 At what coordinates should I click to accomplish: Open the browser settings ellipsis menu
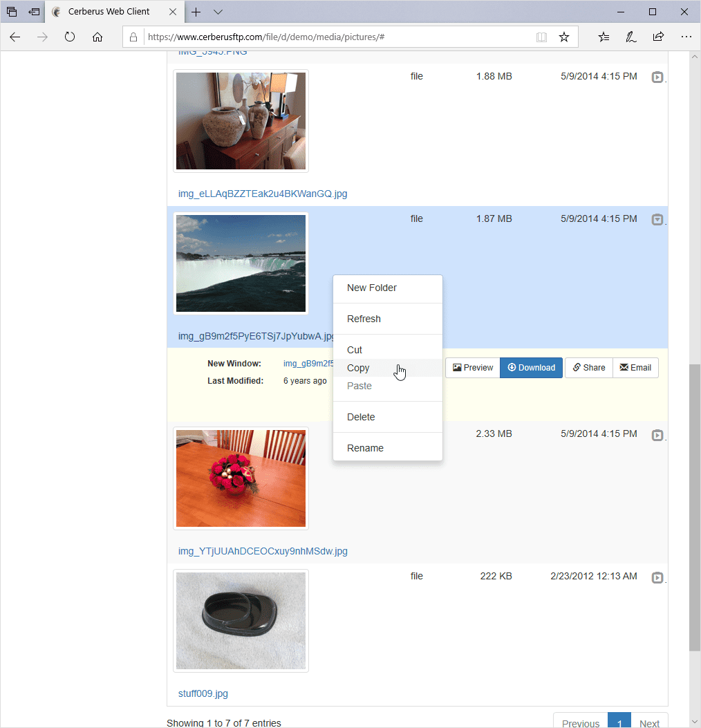[x=686, y=37]
